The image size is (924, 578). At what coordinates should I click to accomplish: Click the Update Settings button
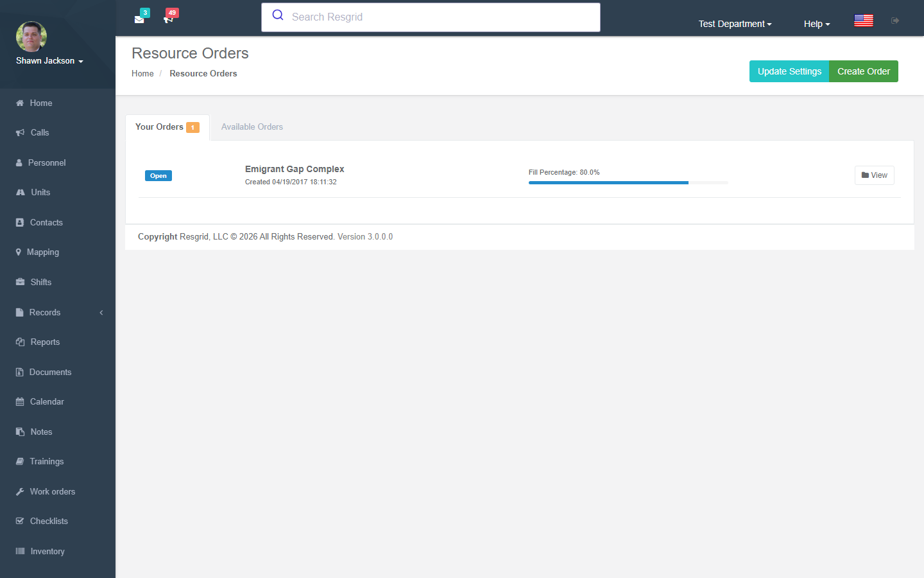click(x=789, y=71)
